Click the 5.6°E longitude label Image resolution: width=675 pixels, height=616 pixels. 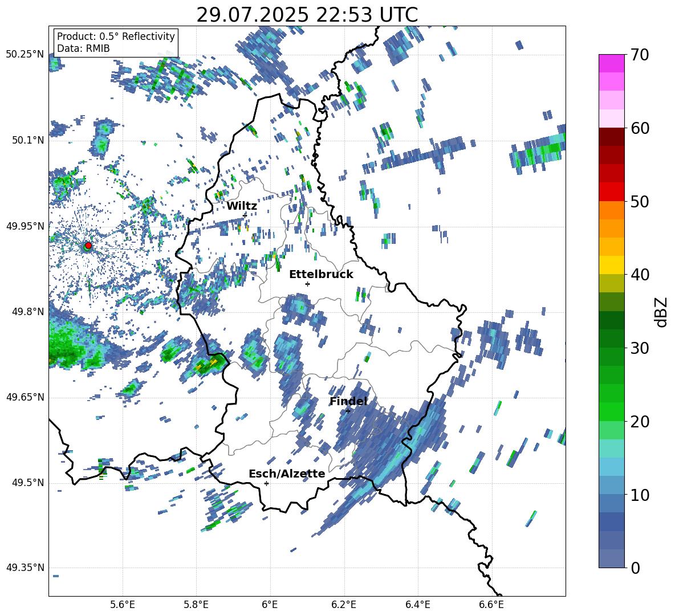123,605
